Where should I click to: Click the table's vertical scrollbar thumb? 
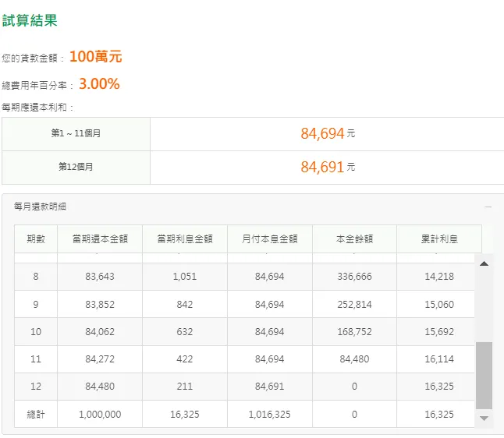click(484, 376)
